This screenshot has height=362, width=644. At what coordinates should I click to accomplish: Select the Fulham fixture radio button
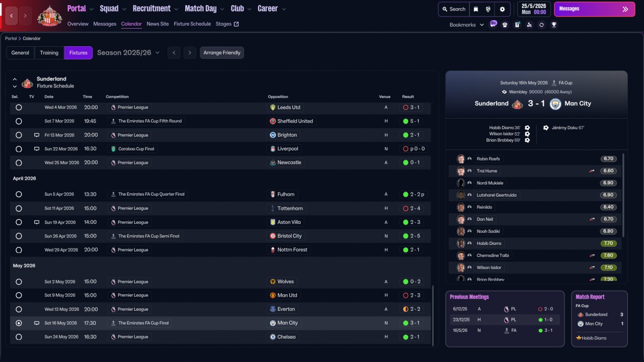coord(19,195)
